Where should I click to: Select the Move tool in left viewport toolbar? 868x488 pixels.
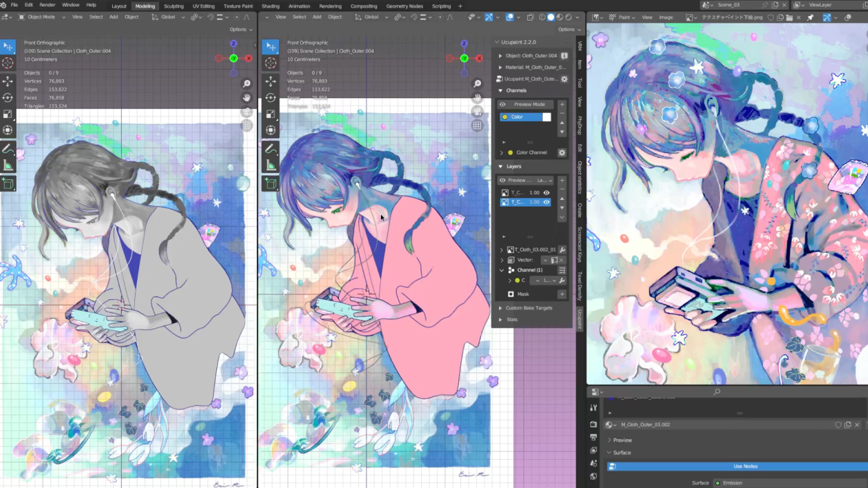8,81
